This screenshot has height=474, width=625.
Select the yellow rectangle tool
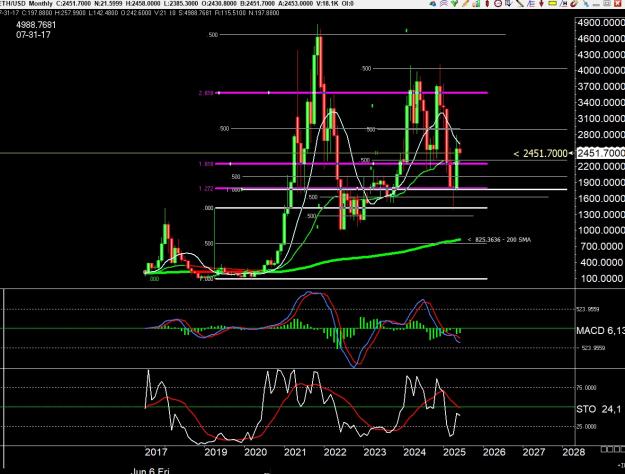pos(552,3)
